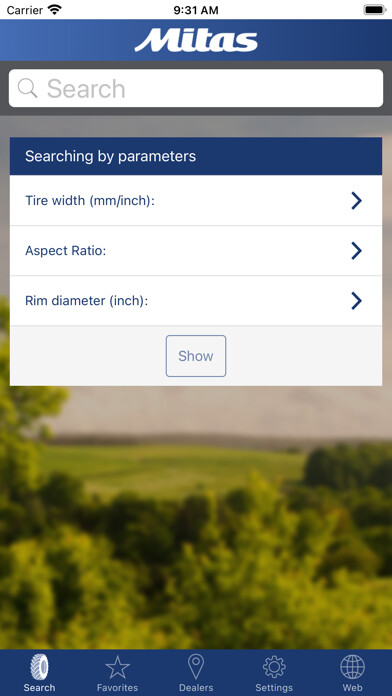The image size is (392, 696).
Task: Select the Rim diameter (inch) row
Action: point(196,301)
